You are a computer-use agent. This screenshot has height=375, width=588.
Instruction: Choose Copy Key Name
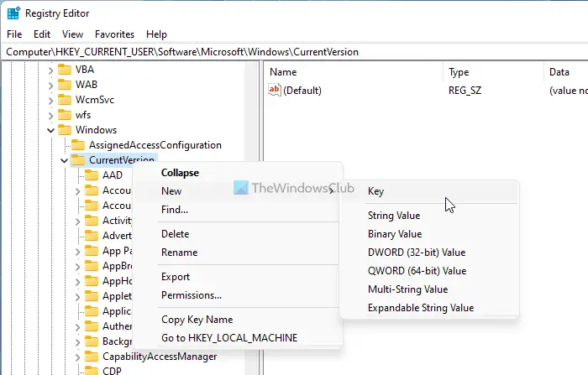tap(238, 319)
